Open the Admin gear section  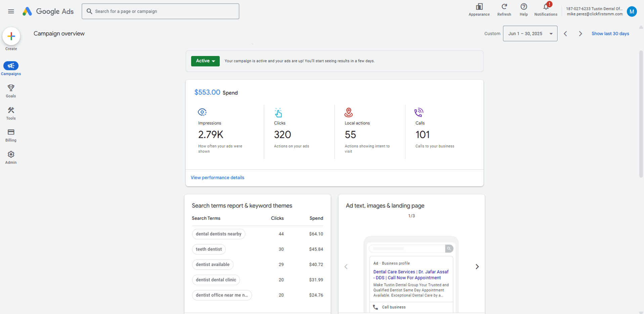(11, 158)
